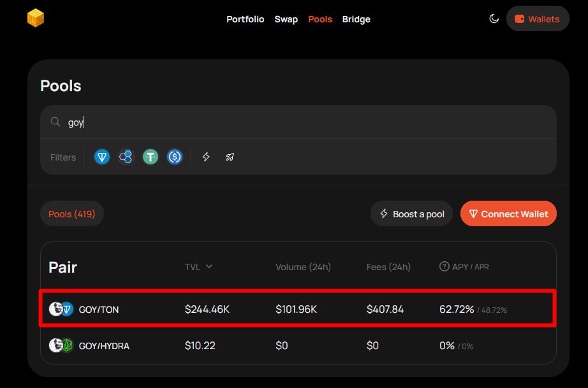Filter pools by Tether USDT
Image resolution: width=588 pixels, height=388 pixels.
pyautogui.click(x=151, y=157)
